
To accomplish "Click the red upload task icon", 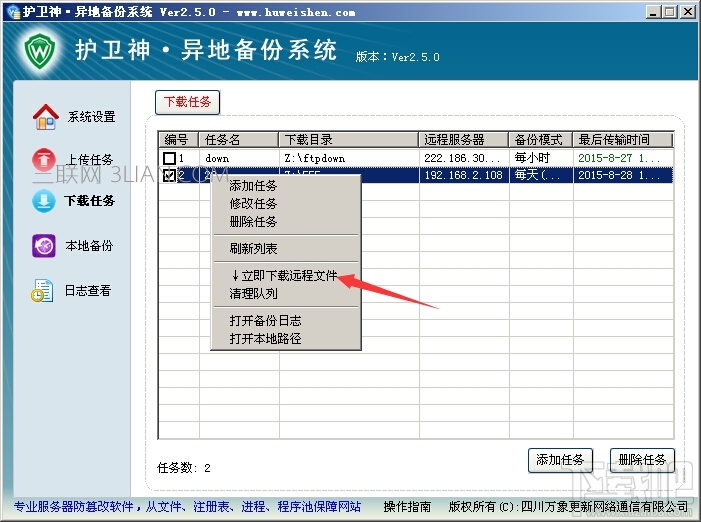I will [44, 160].
